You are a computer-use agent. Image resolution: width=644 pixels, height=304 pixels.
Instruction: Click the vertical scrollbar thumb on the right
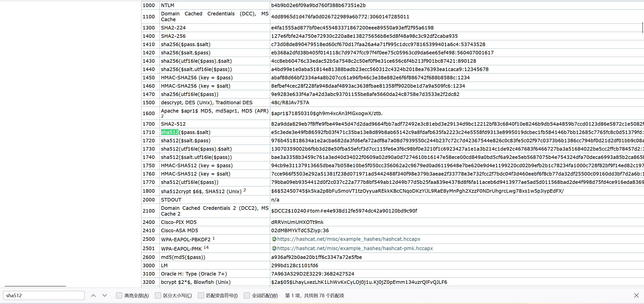(x=643, y=27)
